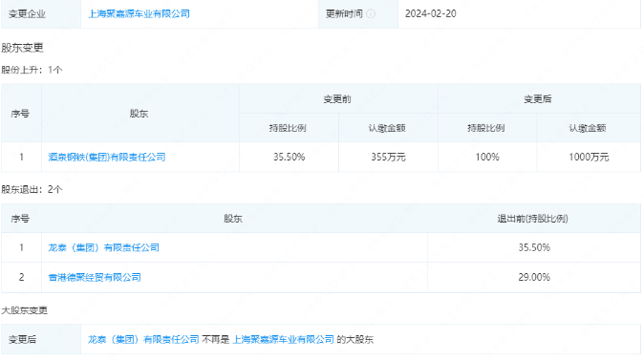Click the 变更前 column group header
The height and width of the screenshot is (361, 644).
337,99
